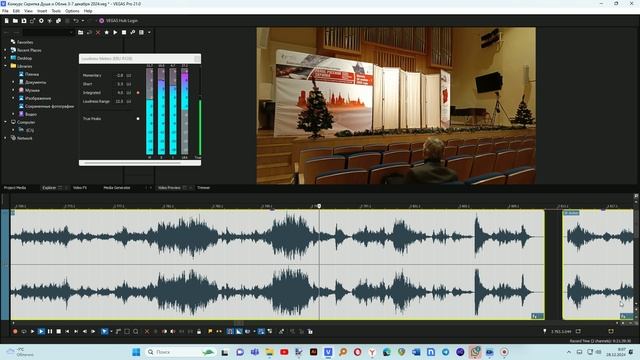The width and height of the screenshot is (640, 360).
Task: Toggle Enable Snapping magnet icon
Action: point(230,331)
